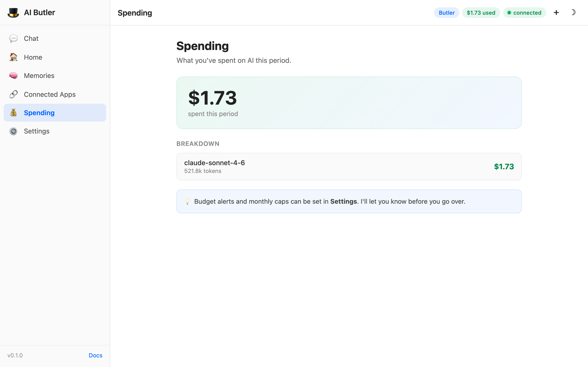
Task: Select the Chat speech bubble icon
Action: click(13, 38)
